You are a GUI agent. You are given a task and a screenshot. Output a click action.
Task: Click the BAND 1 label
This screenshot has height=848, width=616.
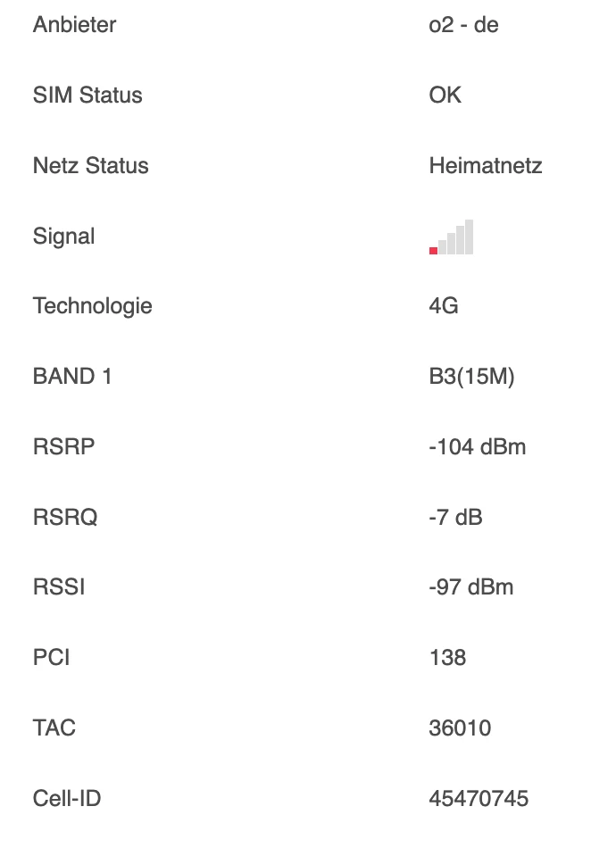click(x=72, y=377)
